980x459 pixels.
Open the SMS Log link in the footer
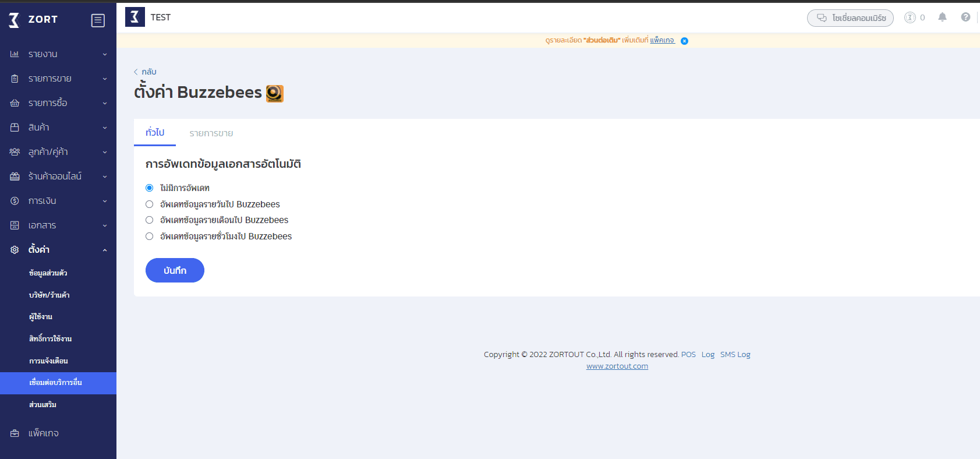[x=735, y=354]
